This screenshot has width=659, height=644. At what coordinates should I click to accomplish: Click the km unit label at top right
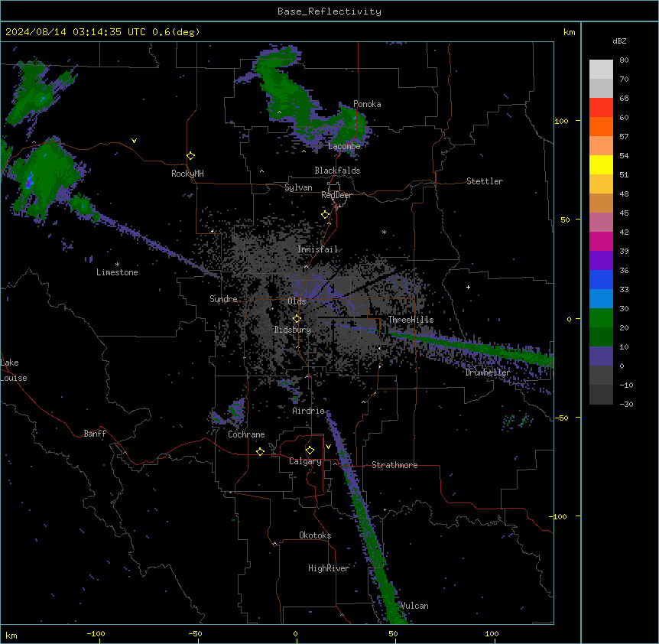(x=569, y=32)
